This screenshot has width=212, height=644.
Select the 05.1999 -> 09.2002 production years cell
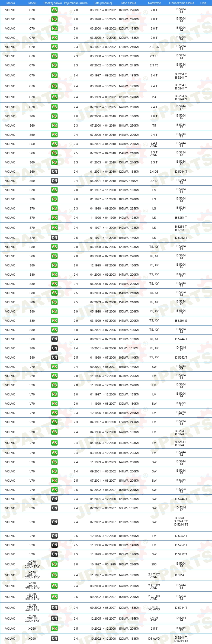coord(103,97)
